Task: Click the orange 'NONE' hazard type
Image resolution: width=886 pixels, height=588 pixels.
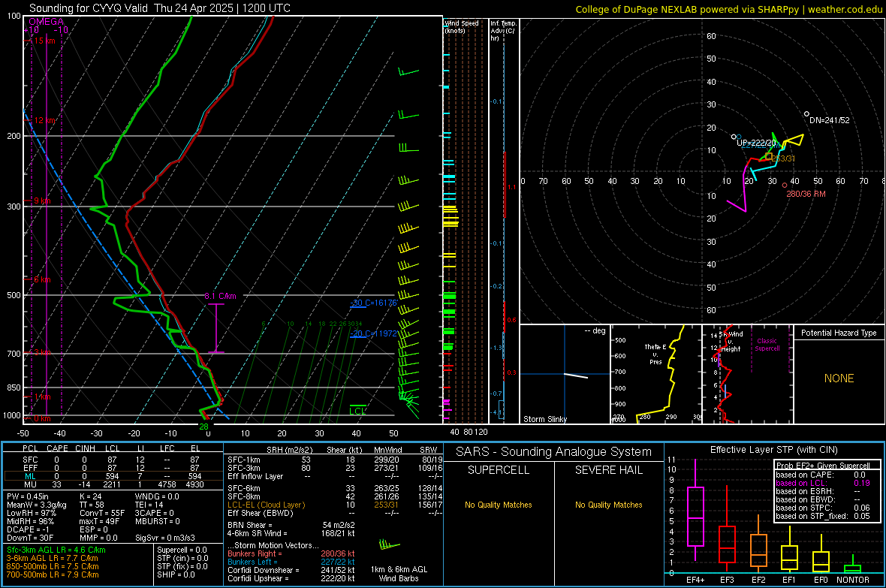Action: [839, 378]
